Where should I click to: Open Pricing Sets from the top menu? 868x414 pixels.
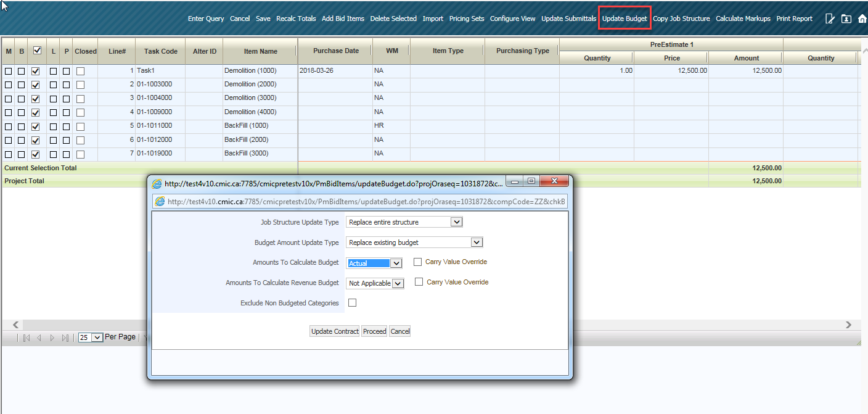click(467, 19)
